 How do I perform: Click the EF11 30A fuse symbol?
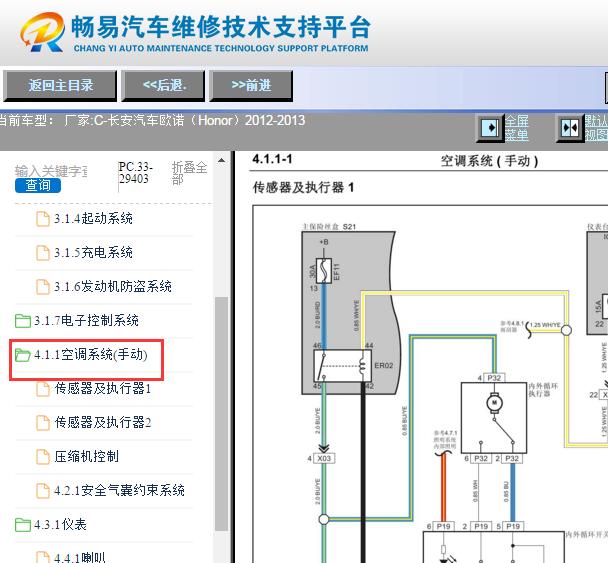(324, 270)
